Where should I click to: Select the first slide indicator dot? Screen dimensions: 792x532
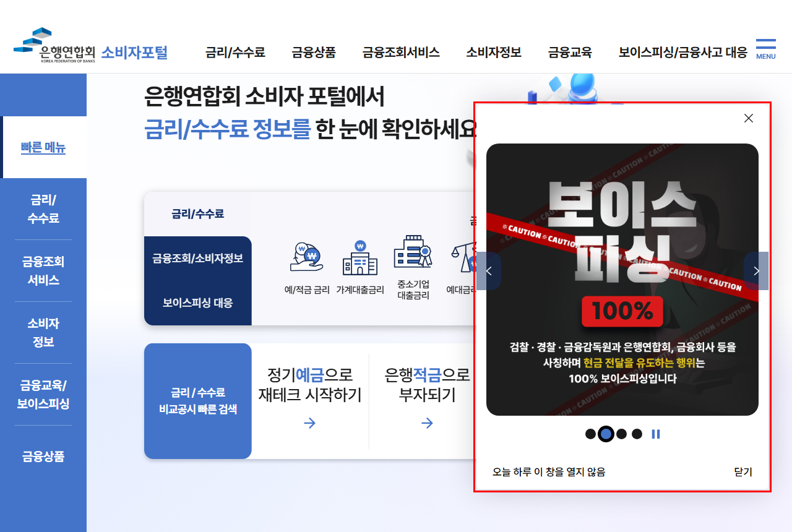(x=590, y=434)
